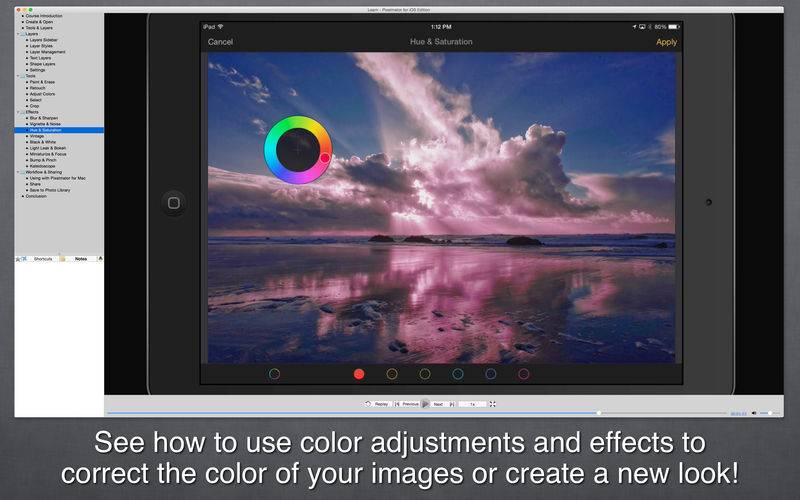Click the Next lesson skip icon

point(452,404)
